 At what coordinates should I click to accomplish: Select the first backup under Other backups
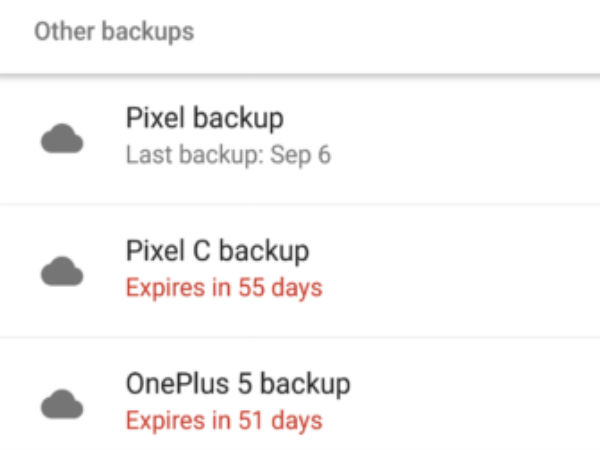(x=300, y=141)
